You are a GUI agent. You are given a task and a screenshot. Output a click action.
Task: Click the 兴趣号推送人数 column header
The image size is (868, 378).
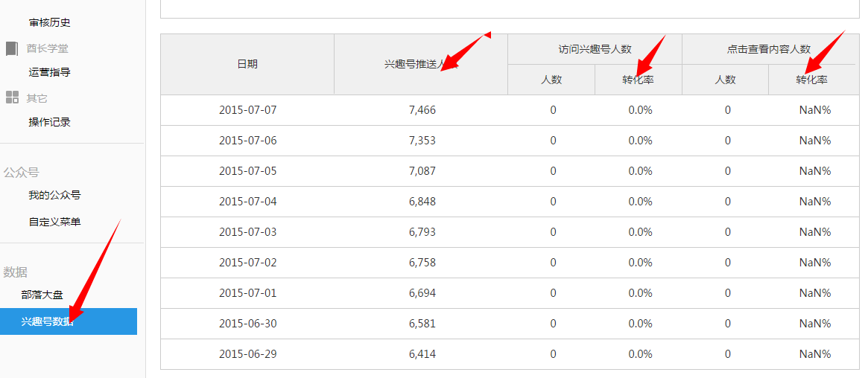[x=421, y=64]
